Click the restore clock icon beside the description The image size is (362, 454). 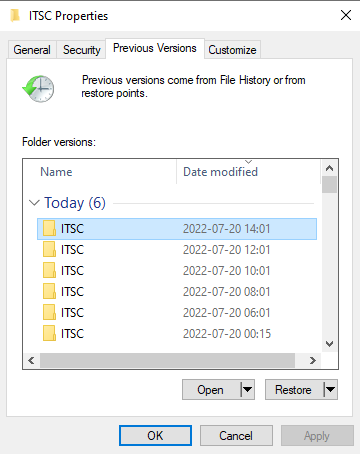38,89
